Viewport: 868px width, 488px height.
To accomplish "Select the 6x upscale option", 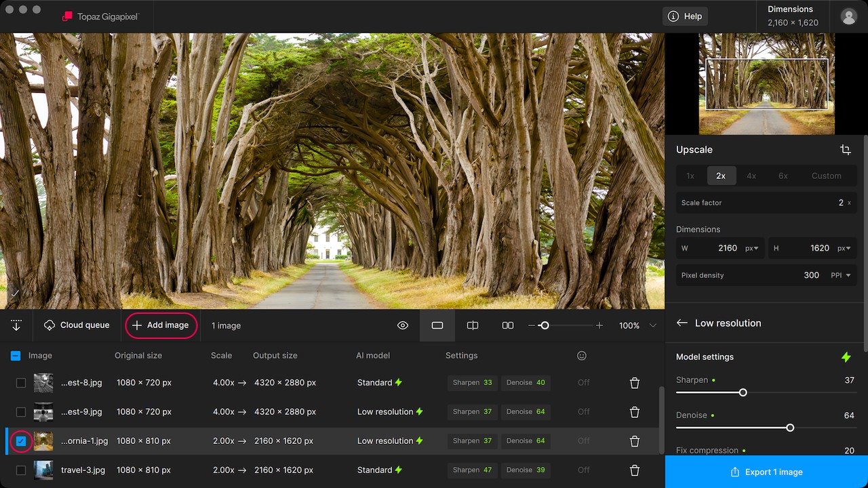I will point(783,176).
